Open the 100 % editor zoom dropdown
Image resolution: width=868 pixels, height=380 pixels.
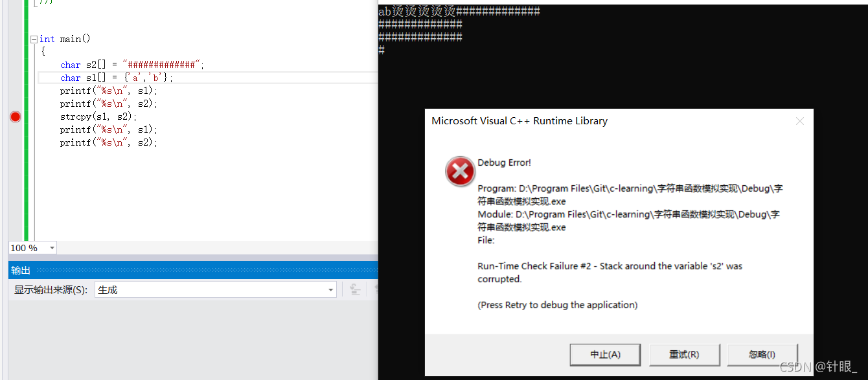tap(52, 248)
